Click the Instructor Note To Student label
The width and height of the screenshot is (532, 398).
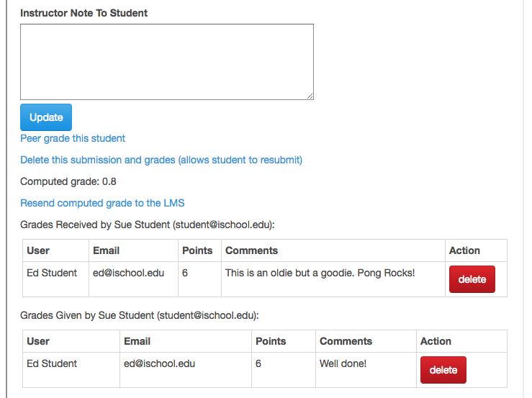(84, 13)
